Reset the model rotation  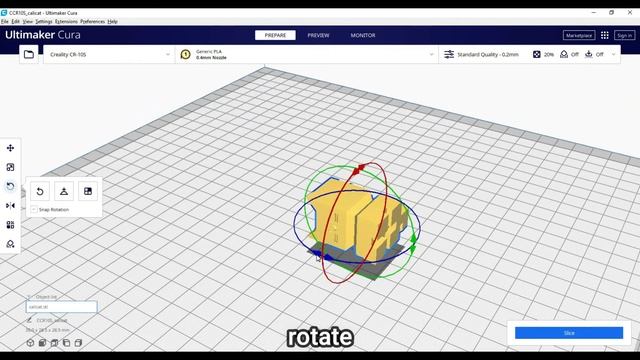[40, 191]
